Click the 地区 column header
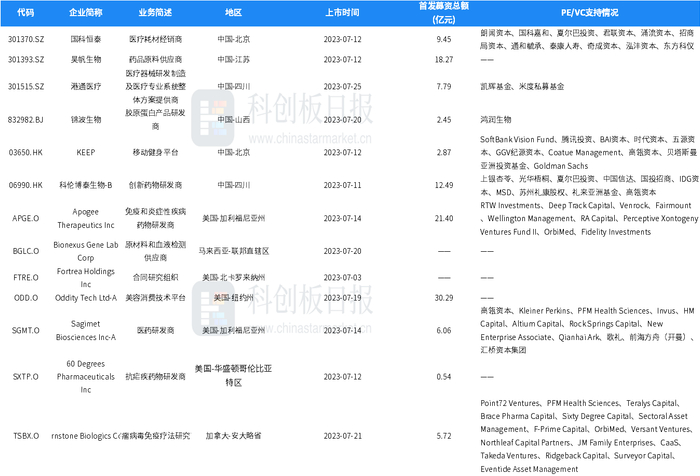 coord(233,13)
